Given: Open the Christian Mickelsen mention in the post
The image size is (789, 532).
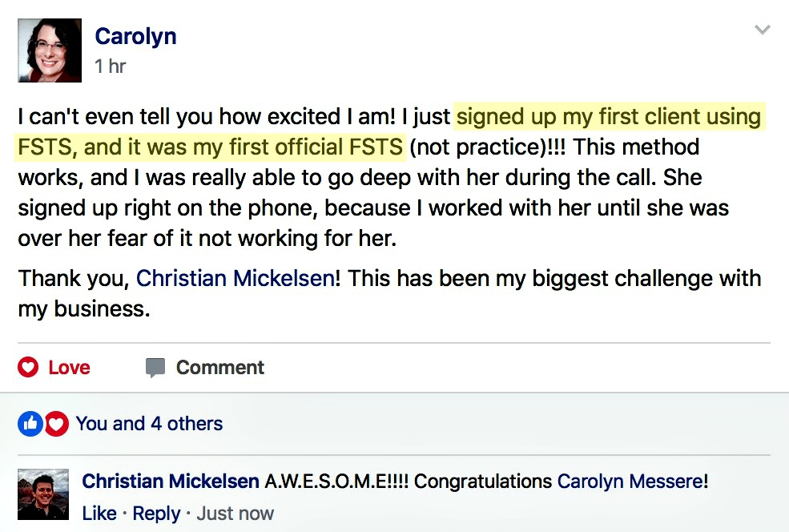Looking at the screenshot, I should (235, 278).
